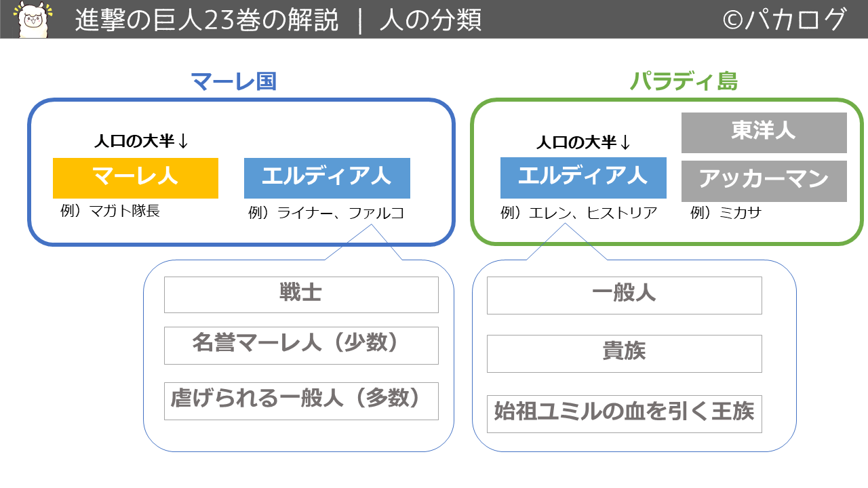This screenshot has height=488, width=868.
Task: Select the yellow マーレ人 box
Action: (136, 178)
